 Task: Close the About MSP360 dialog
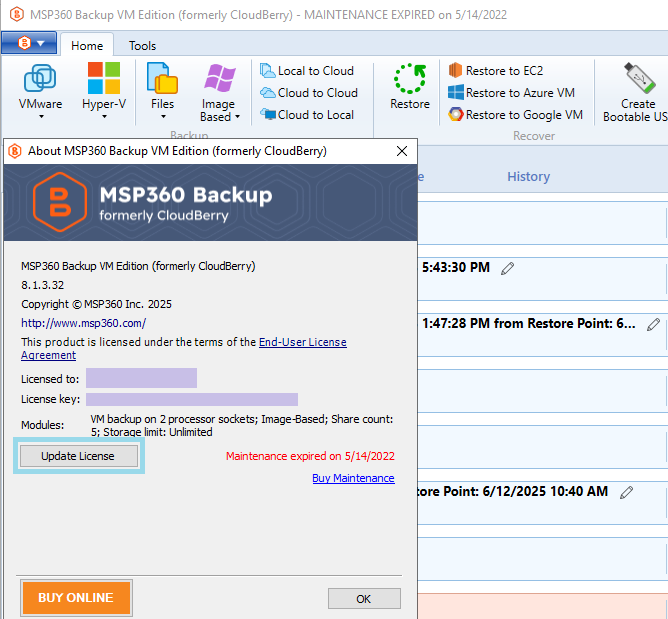click(402, 151)
